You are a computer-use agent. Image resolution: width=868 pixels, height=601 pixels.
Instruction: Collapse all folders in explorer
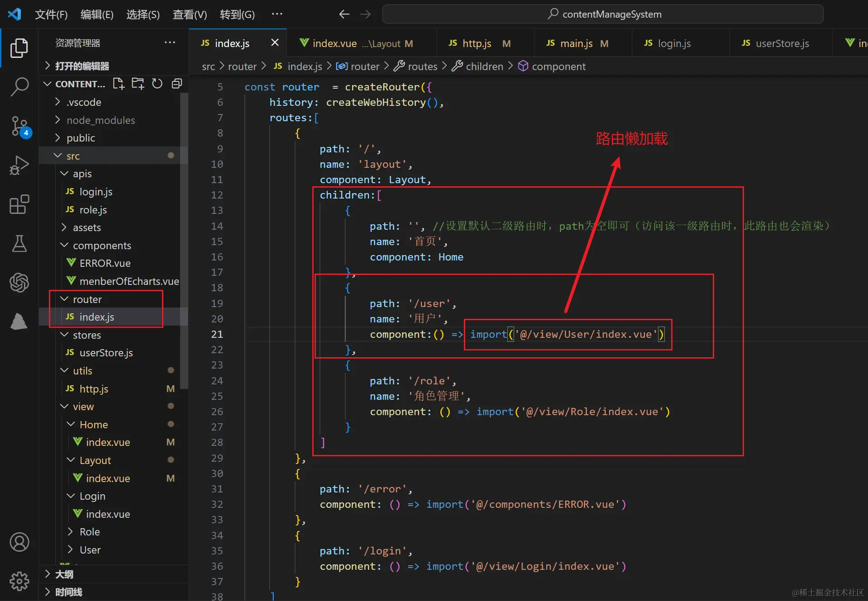point(176,84)
